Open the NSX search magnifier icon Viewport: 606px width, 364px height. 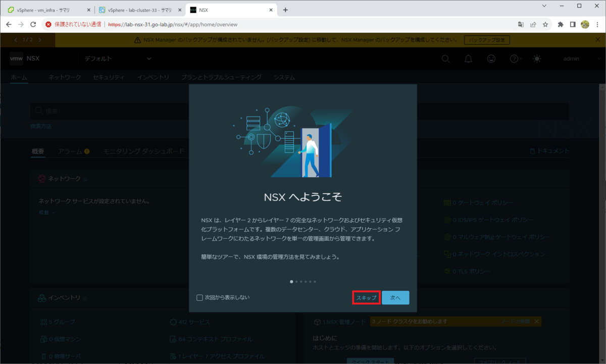(x=446, y=59)
